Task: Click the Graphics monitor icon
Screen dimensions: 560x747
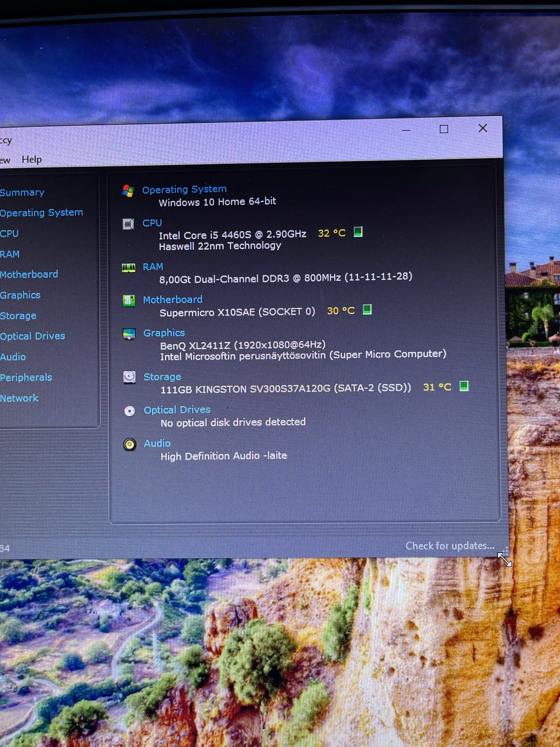Action: [129, 334]
